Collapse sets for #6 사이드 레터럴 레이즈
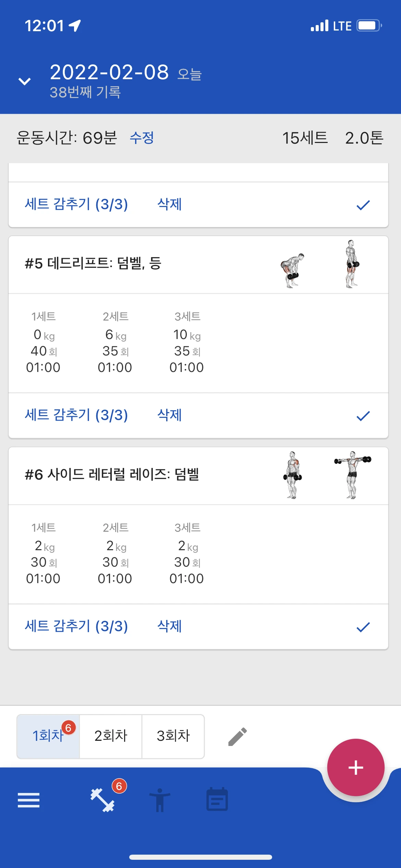 pyautogui.click(x=76, y=626)
